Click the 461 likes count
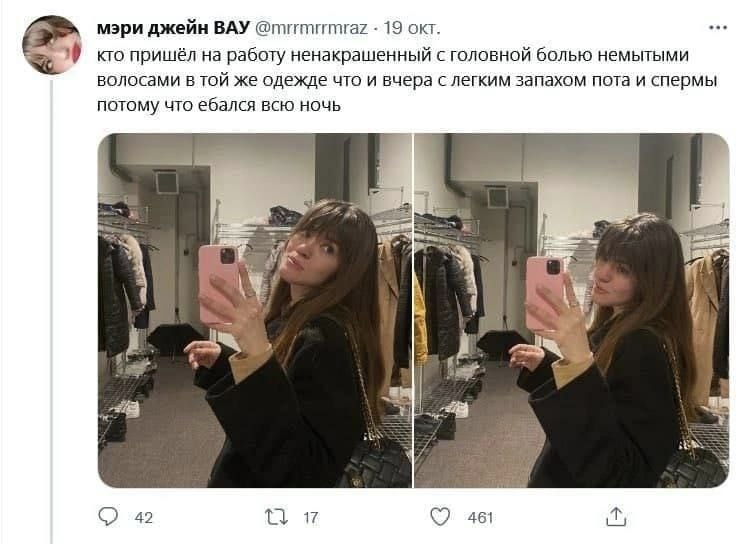This screenshot has width=748, height=544. point(480,518)
